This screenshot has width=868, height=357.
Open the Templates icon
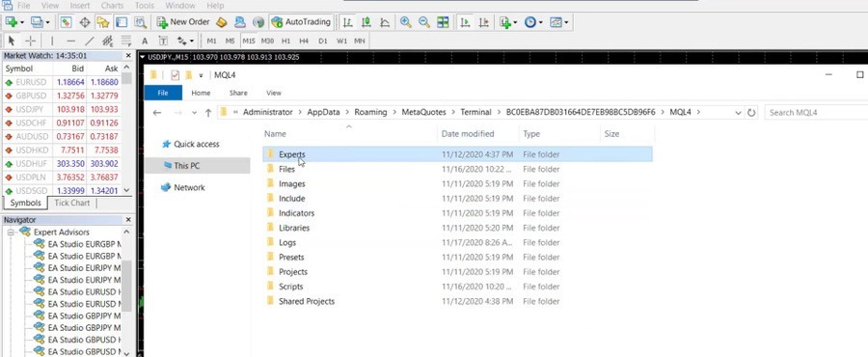[556, 22]
